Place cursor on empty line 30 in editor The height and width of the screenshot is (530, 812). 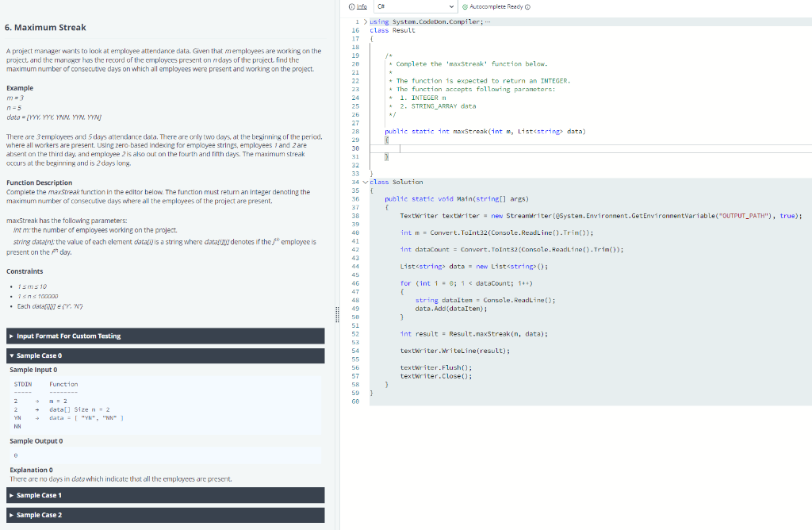click(x=590, y=148)
